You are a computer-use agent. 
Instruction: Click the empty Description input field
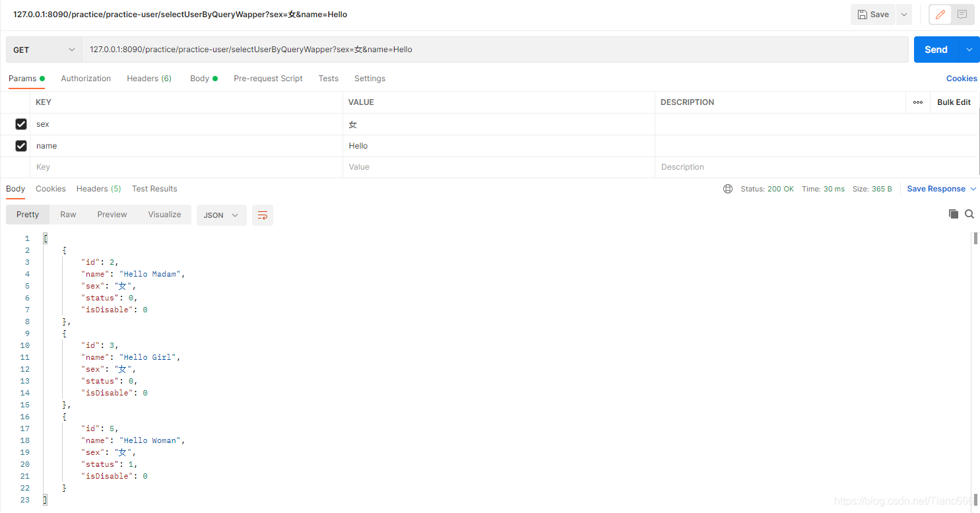pos(816,167)
